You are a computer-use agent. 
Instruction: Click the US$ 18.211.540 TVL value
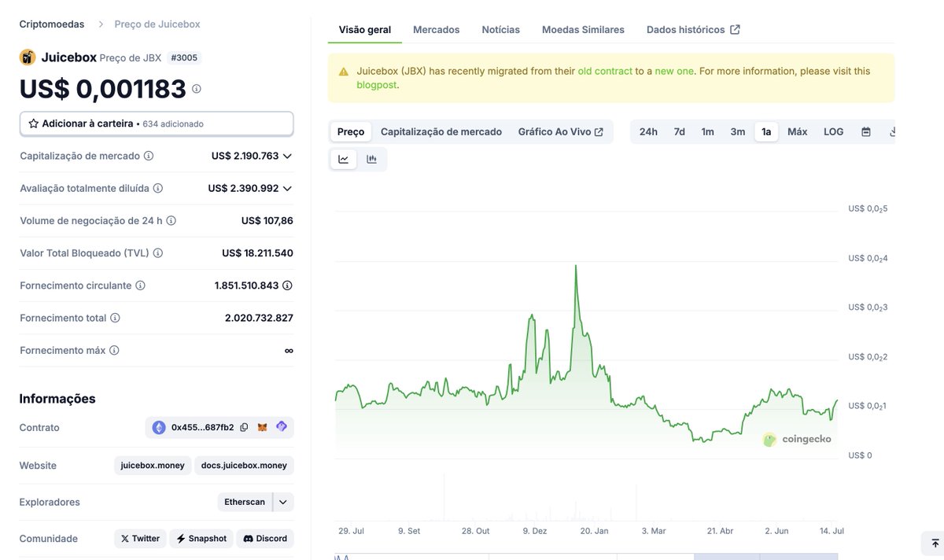257,253
